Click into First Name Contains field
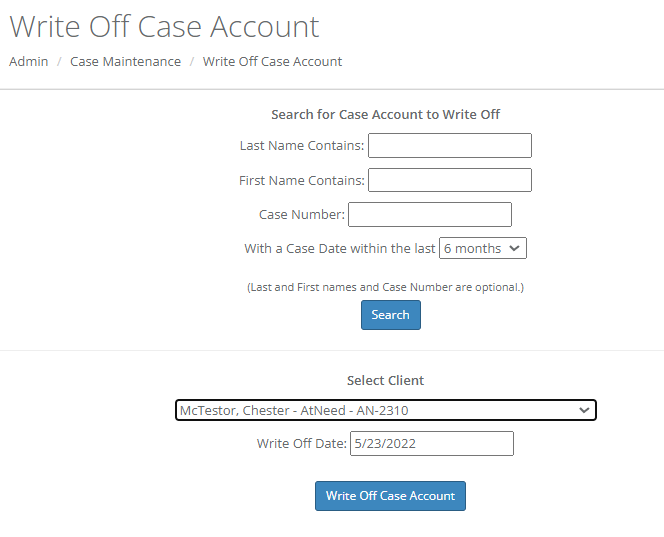 pyautogui.click(x=449, y=180)
